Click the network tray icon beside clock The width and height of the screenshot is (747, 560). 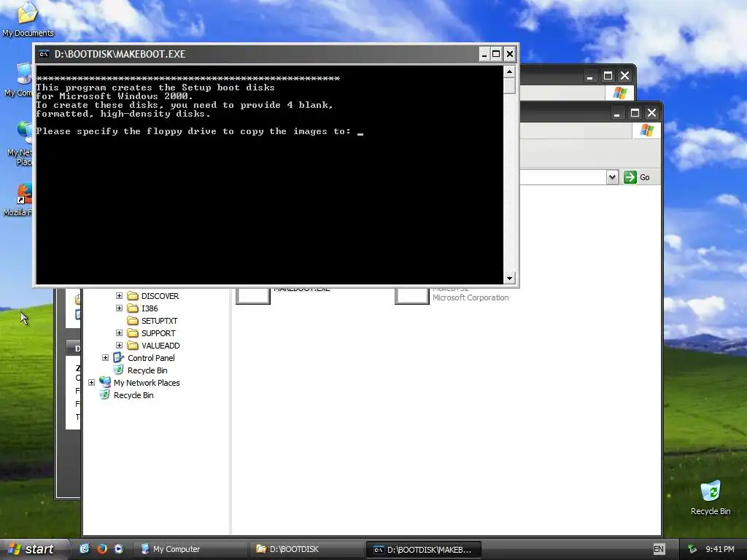click(692, 549)
